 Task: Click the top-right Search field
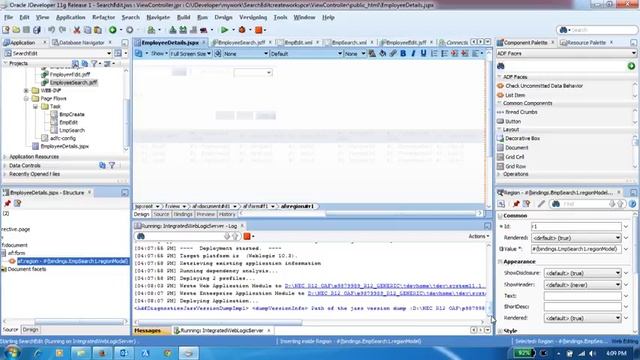pyautogui.click(x=597, y=30)
